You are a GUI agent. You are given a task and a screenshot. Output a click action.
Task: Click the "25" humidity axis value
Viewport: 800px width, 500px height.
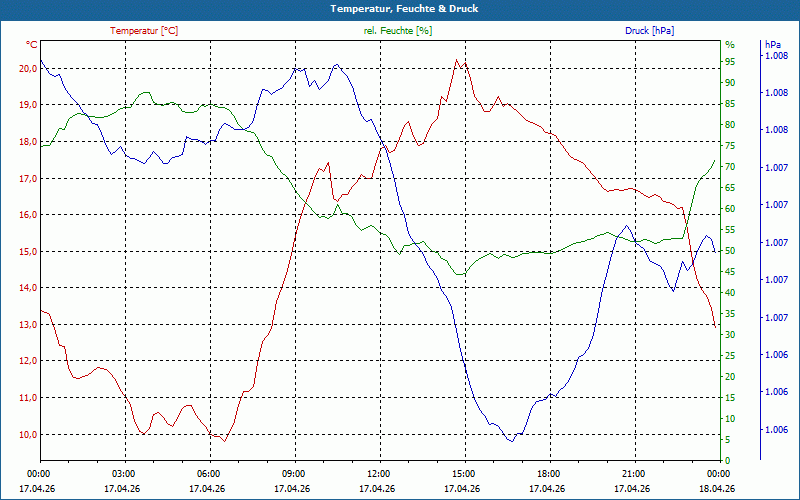[x=730, y=356]
